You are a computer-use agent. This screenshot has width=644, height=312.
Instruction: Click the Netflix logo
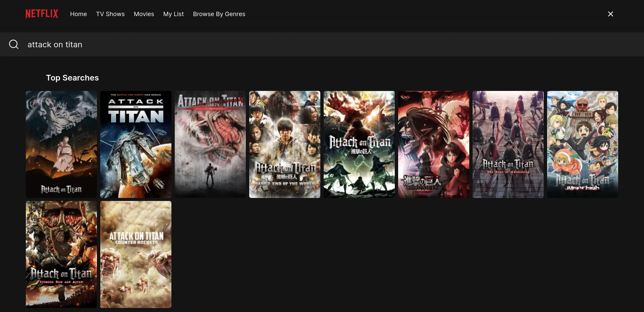tap(42, 14)
